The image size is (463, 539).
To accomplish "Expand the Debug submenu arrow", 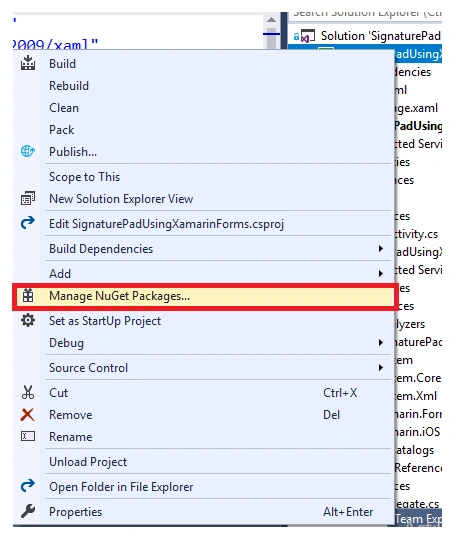I will click(381, 343).
